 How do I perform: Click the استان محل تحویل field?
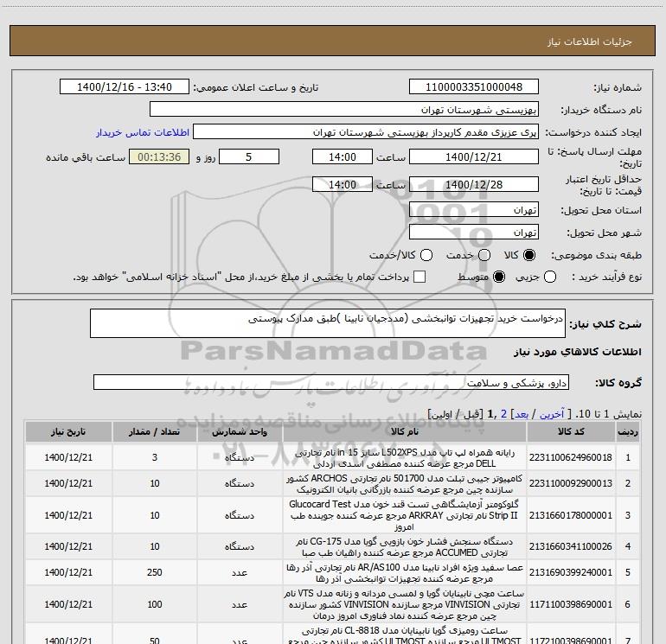pos(474,209)
